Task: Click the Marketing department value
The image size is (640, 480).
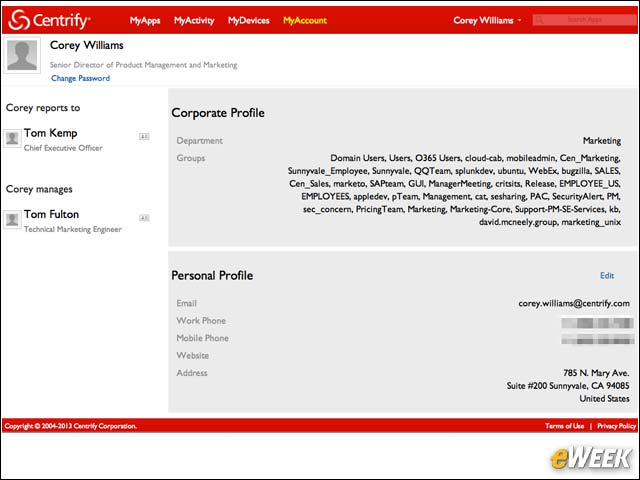Action: click(x=602, y=140)
